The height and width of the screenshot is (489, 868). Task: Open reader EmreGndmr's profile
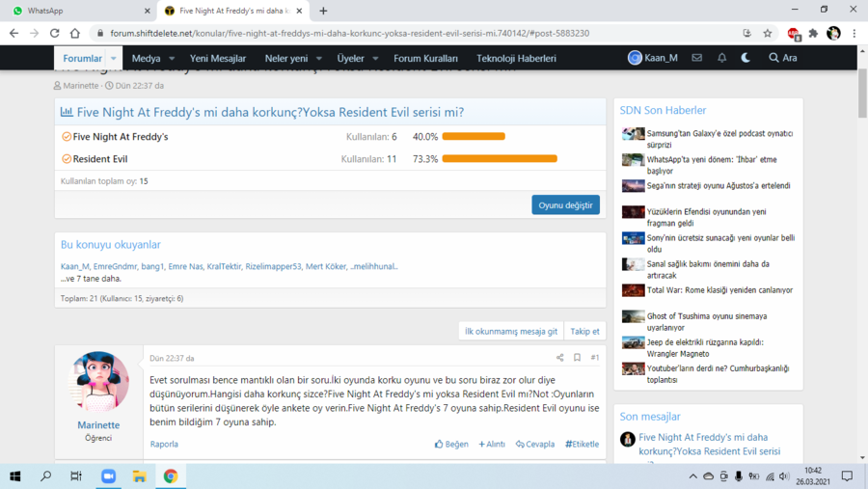115,266
